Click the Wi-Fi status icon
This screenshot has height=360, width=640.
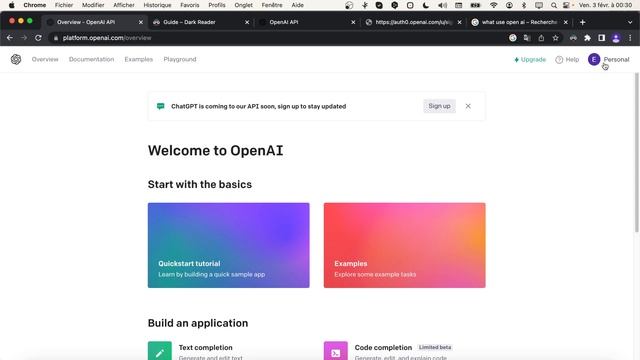[x=493, y=5]
